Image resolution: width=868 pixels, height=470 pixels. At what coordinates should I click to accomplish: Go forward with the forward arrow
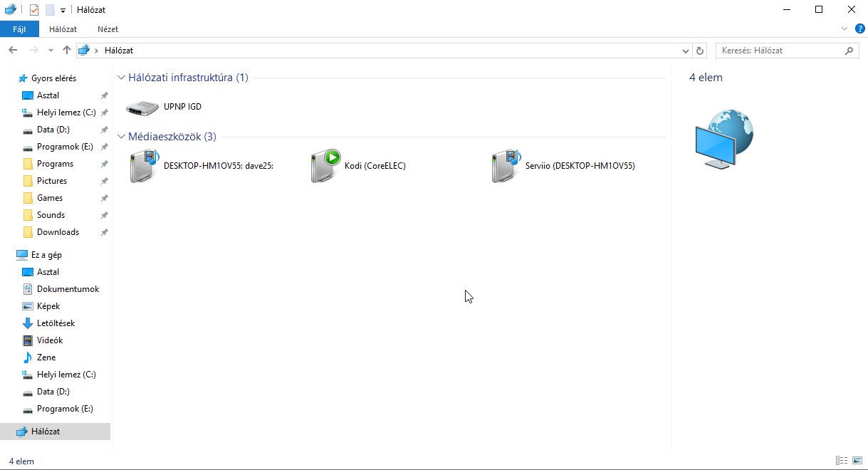(33, 51)
